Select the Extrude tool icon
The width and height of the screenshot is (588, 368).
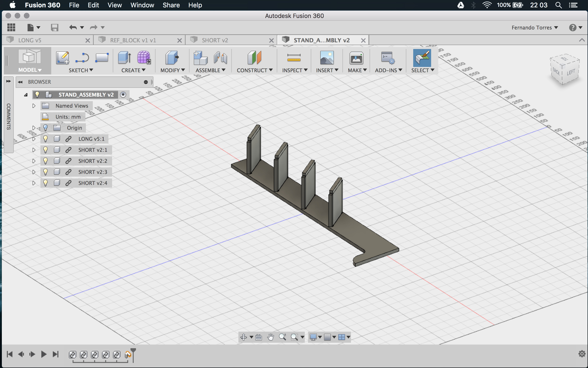(125, 58)
